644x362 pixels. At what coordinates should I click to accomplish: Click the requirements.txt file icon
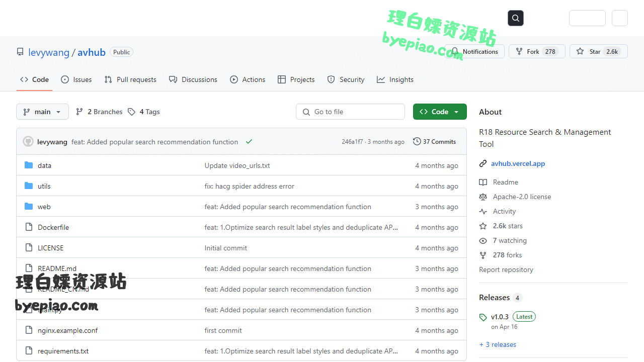coord(29,351)
